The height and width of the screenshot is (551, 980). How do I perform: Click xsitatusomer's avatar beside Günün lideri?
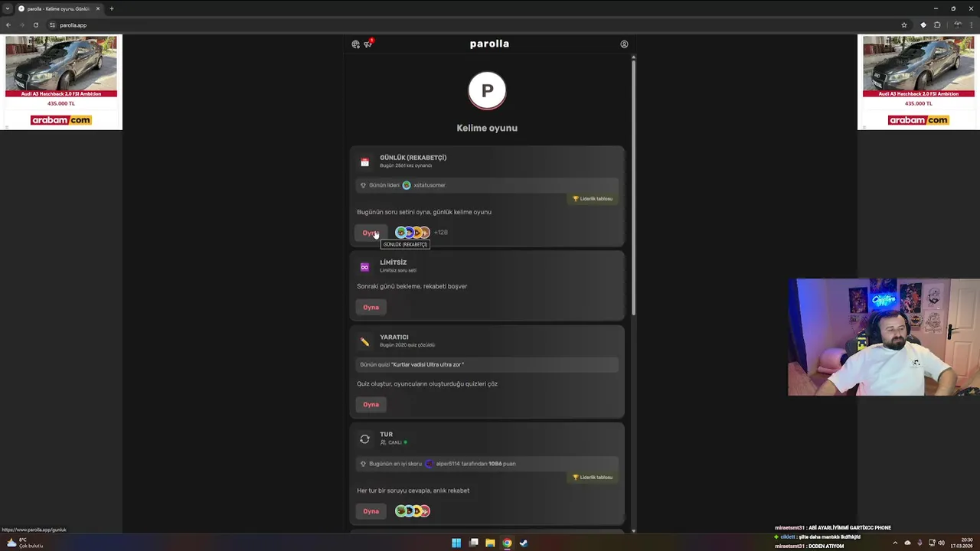coord(407,185)
